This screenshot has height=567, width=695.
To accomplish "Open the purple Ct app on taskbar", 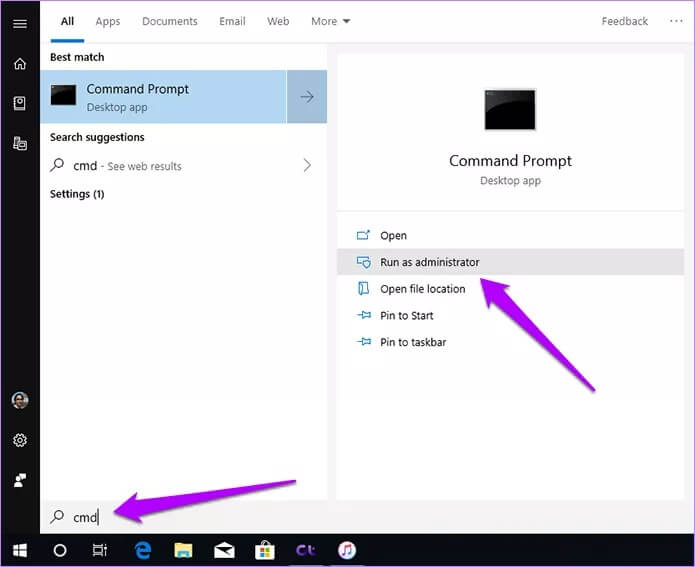I will (306, 550).
